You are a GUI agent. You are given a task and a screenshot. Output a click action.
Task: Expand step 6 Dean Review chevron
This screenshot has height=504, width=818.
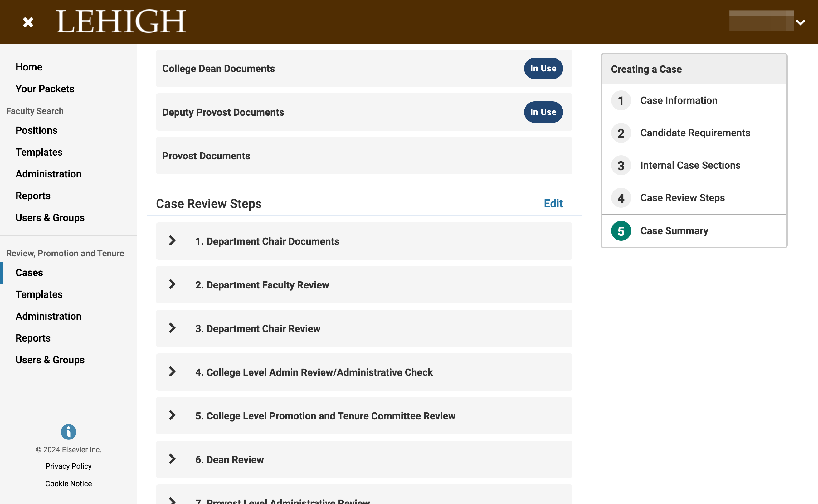click(x=172, y=459)
